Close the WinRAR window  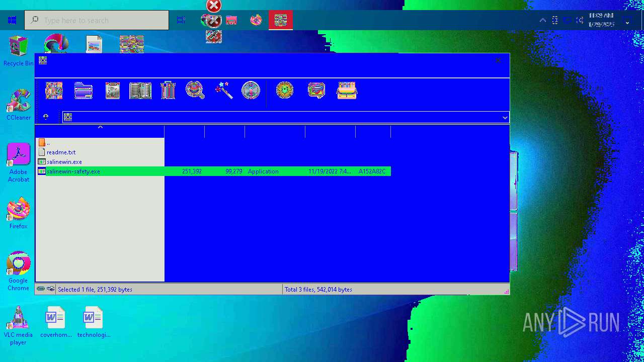(x=498, y=60)
